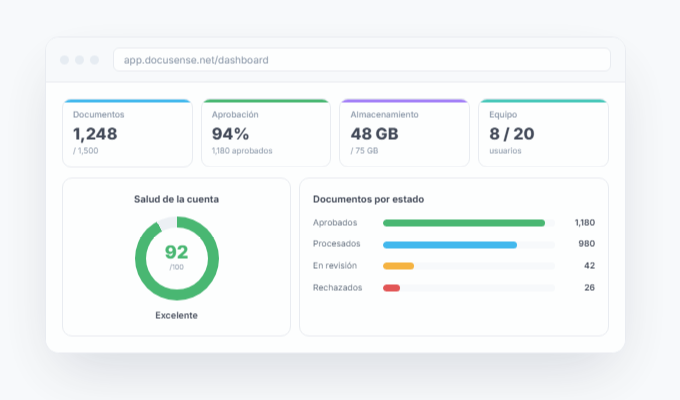Click the 42 count for En revisión
The image size is (680, 400).
tap(589, 266)
